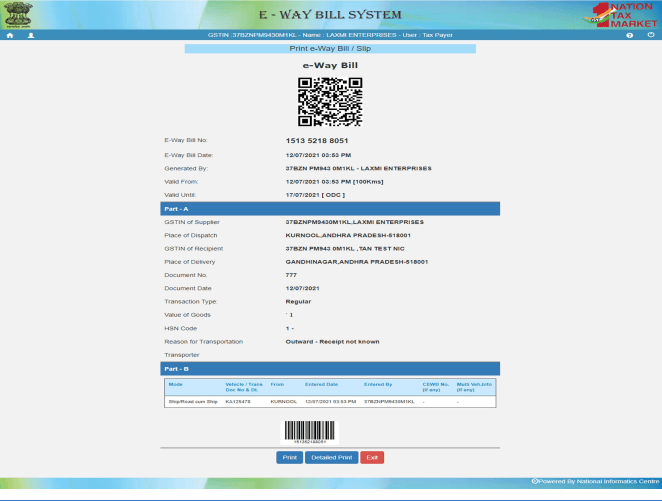Viewport: 662px width, 501px height.
Task: Click the Part - A section header
Action: [330, 209]
